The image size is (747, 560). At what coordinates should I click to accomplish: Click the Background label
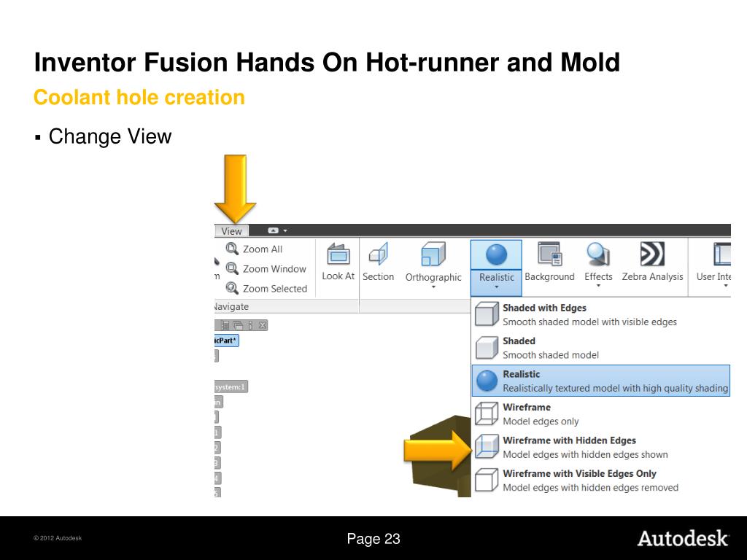[549, 276]
